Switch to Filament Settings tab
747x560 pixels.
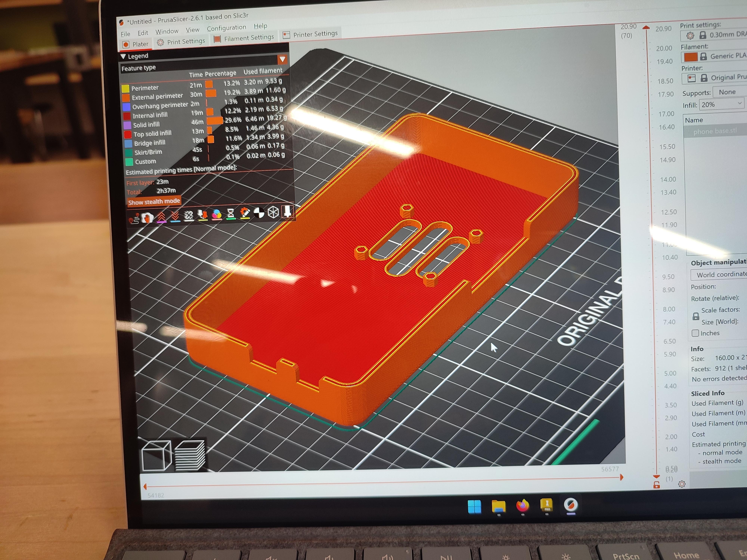[244, 38]
